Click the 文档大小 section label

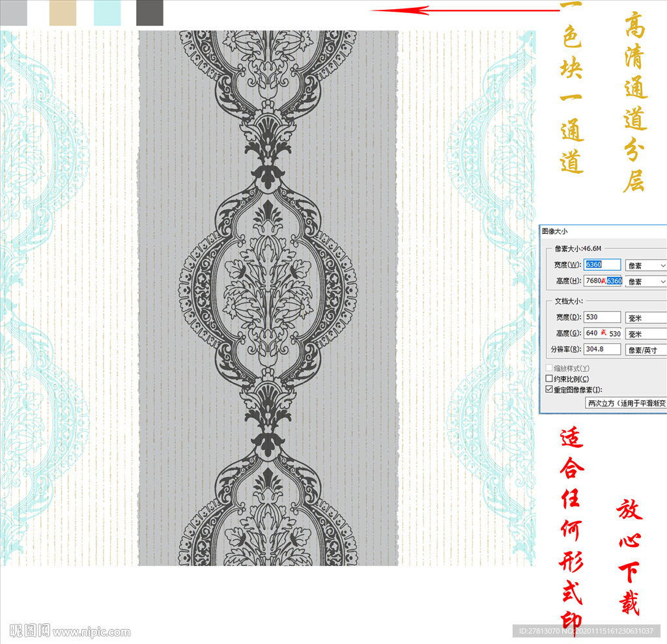568,301
